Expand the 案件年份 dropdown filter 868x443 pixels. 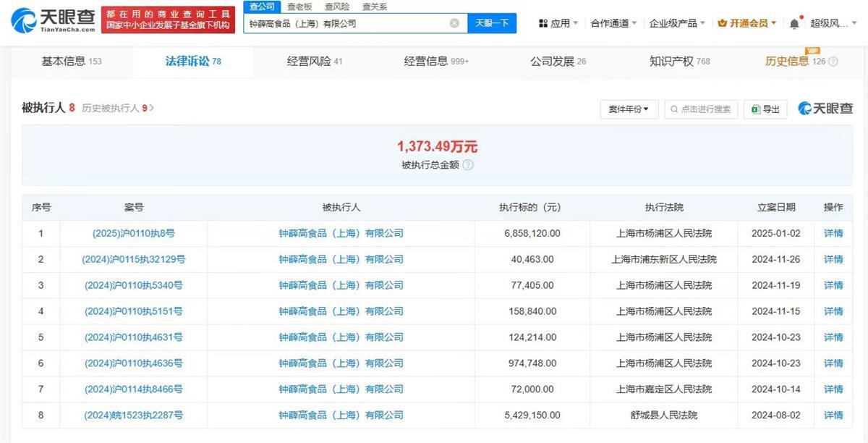629,109
